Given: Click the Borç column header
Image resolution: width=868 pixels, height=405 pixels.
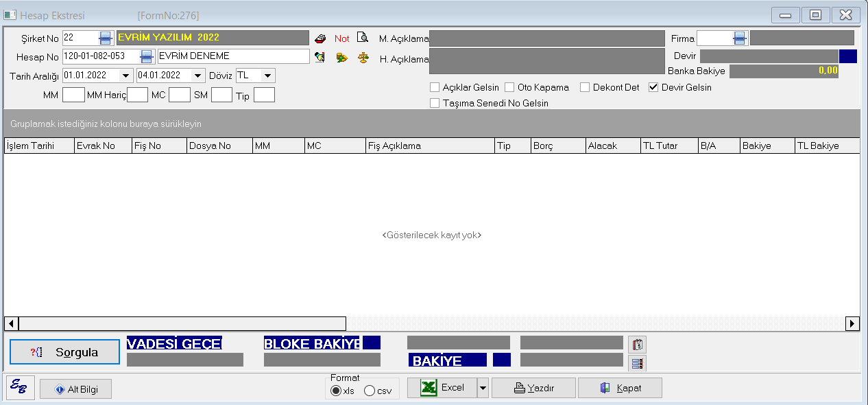Looking at the screenshot, I should coord(558,146).
